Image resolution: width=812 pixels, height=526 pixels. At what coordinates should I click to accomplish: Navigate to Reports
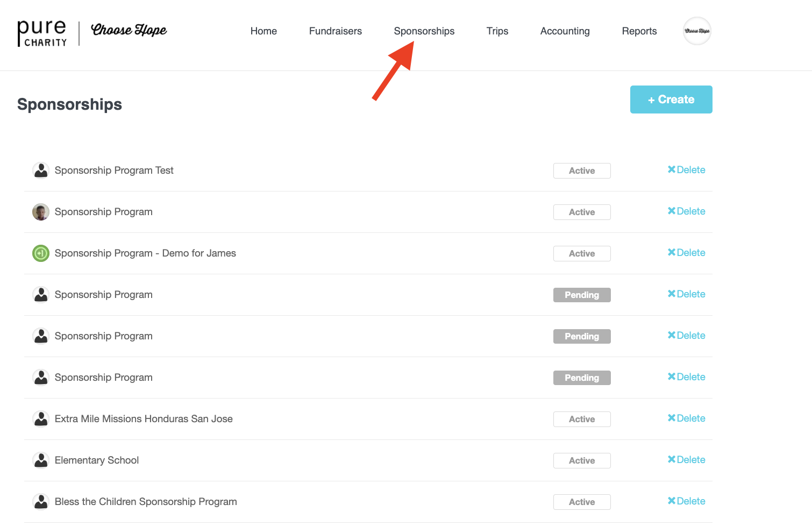(x=639, y=31)
